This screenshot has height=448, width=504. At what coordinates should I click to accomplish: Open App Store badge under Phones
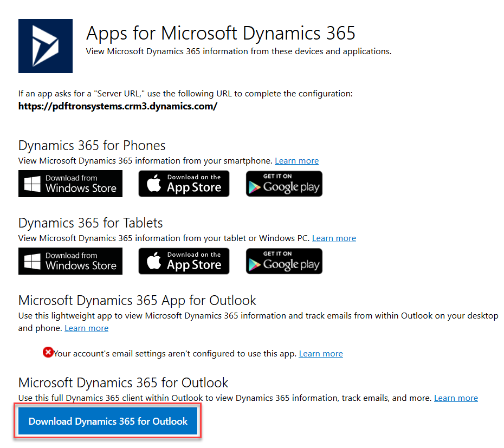[184, 184]
